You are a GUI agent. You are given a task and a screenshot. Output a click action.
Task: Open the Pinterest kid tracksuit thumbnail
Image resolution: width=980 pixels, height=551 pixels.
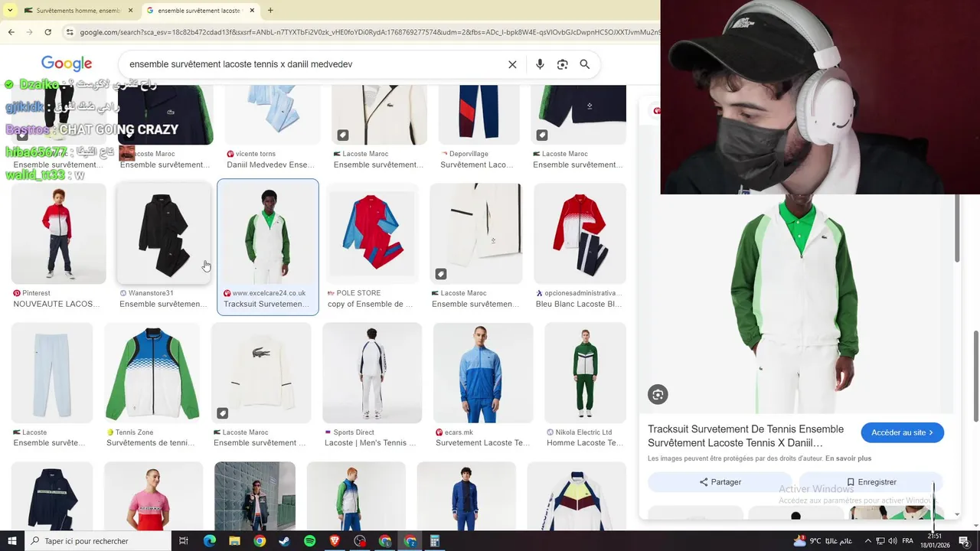[x=58, y=234]
